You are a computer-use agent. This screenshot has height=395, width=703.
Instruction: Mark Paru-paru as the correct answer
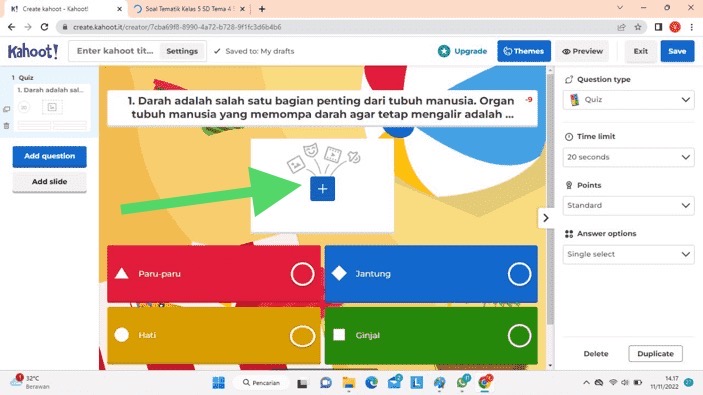302,273
